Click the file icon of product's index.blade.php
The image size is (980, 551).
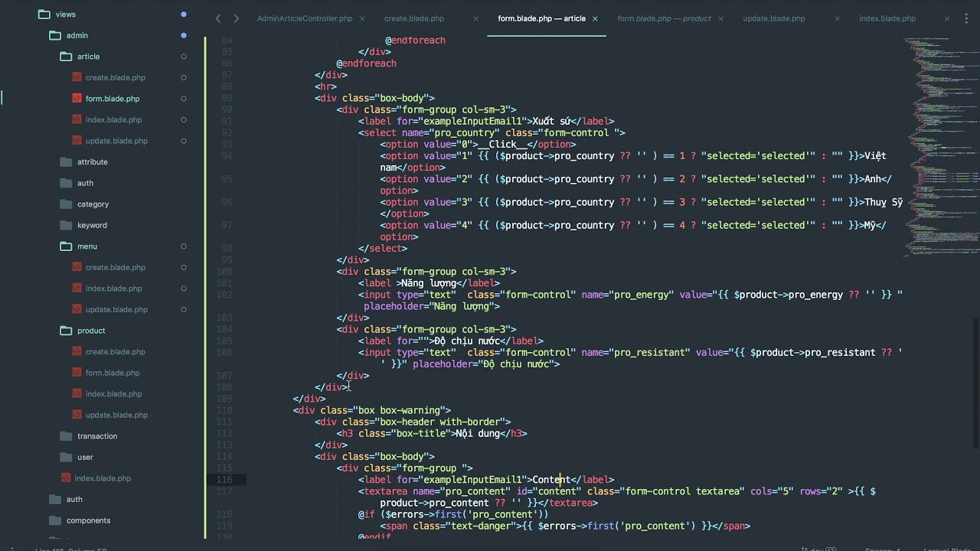(77, 394)
